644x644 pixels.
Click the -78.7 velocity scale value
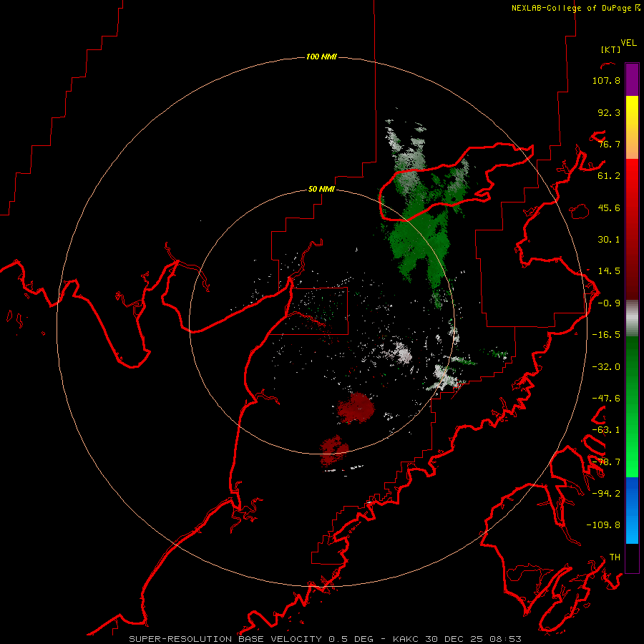tap(606, 462)
